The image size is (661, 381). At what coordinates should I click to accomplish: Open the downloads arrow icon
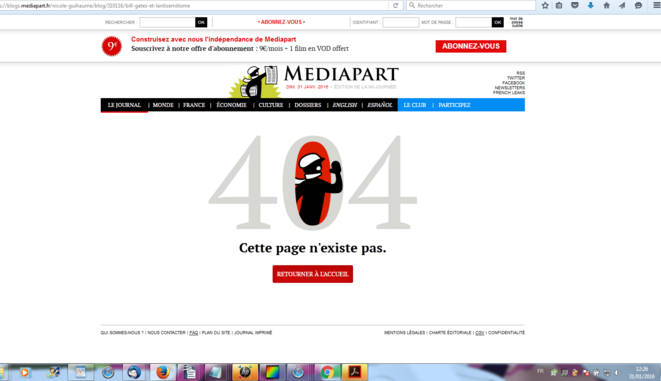coord(591,5)
